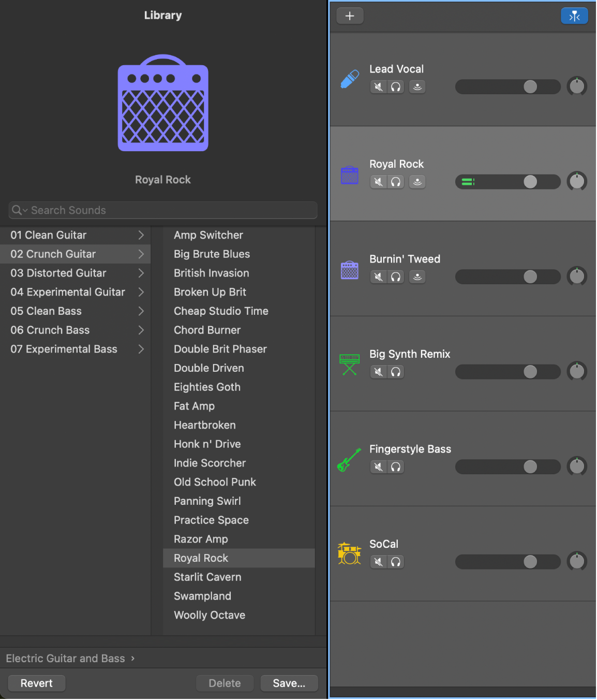Viewport: 597px width, 700px height.
Task: Enable input monitoring on Burnin' Tweed
Action: pyautogui.click(x=417, y=276)
